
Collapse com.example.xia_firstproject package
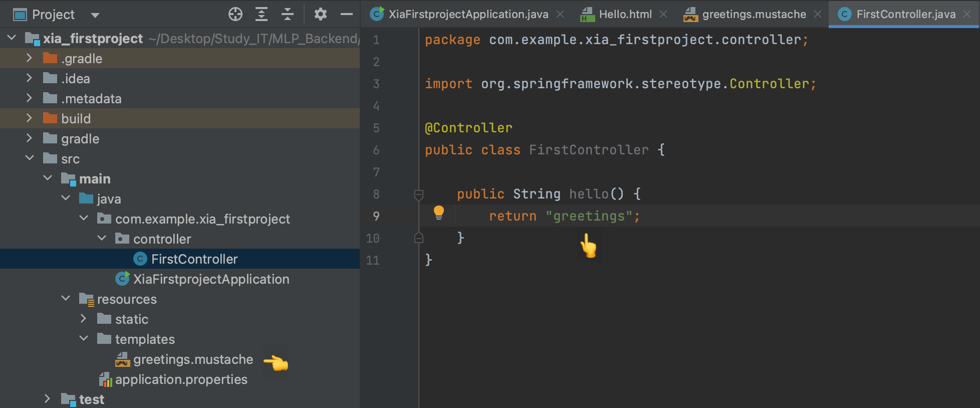tap(84, 218)
